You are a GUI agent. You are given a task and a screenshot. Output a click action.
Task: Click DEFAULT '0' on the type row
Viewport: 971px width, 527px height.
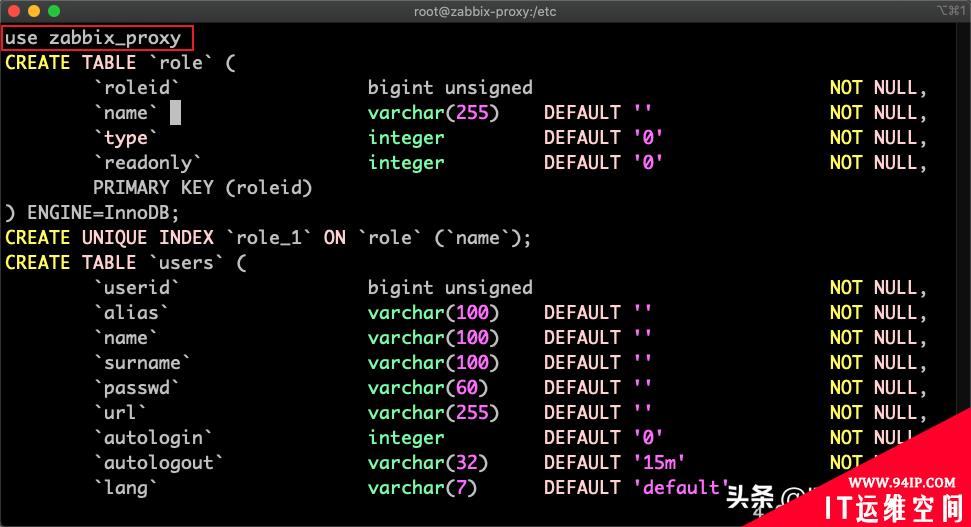pos(603,137)
